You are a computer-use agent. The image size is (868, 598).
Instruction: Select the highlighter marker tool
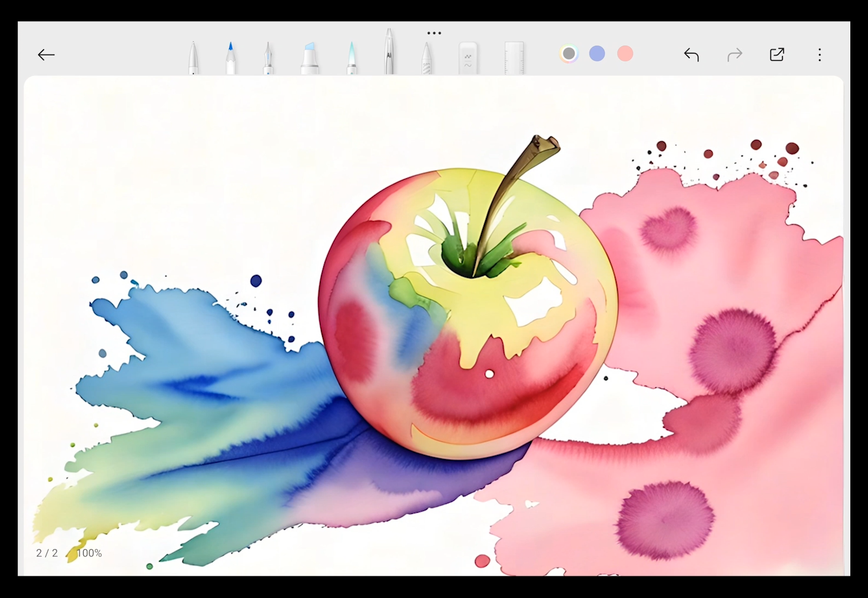coord(310,58)
